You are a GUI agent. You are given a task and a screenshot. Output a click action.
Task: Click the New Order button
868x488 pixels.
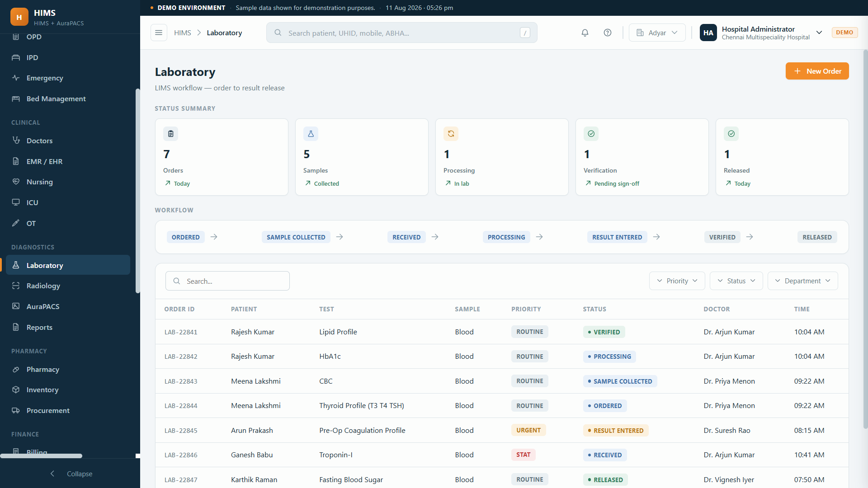[x=817, y=71]
